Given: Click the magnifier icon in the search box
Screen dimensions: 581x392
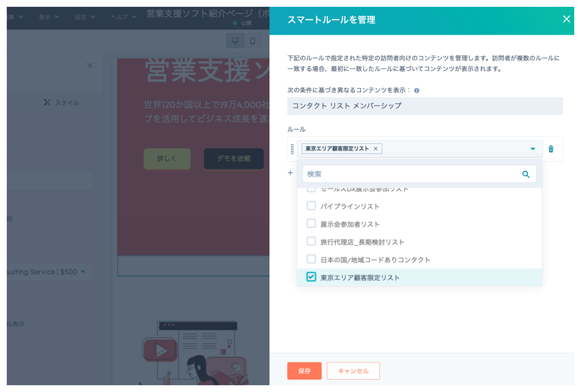Looking at the screenshot, I should (x=526, y=174).
